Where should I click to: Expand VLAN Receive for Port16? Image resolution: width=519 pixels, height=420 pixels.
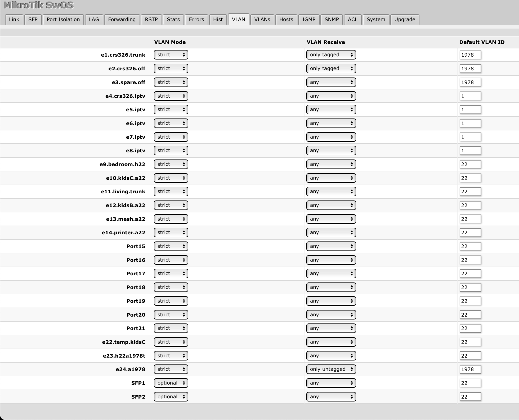(331, 260)
